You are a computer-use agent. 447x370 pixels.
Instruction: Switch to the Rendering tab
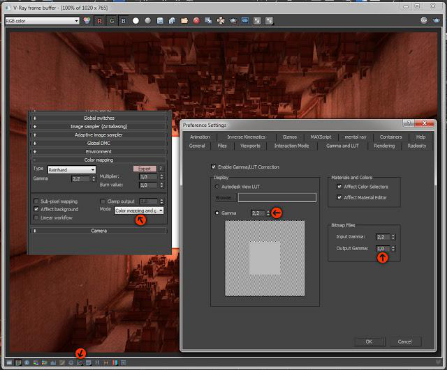click(384, 146)
